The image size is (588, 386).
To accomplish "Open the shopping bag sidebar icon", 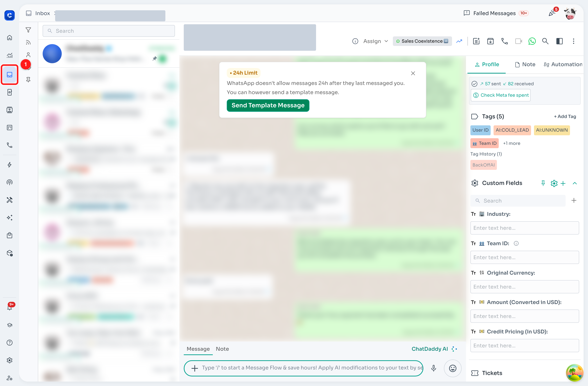I will [9, 235].
